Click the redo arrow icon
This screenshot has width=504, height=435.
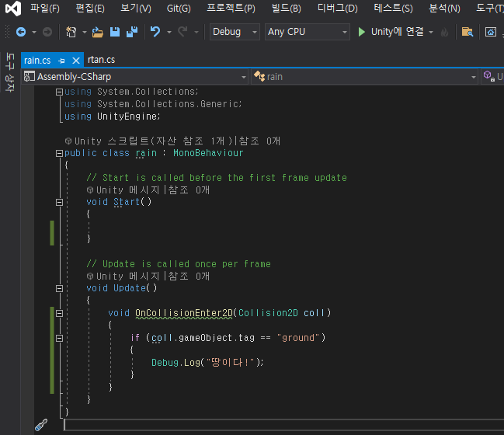183,32
